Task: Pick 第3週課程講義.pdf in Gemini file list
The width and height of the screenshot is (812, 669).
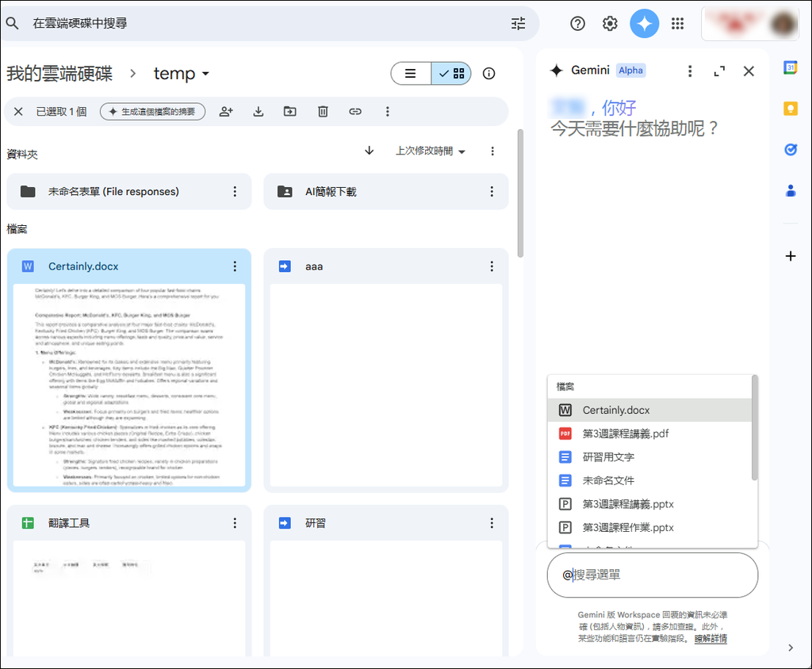Action: pyautogui.click(x=649, y=434)
